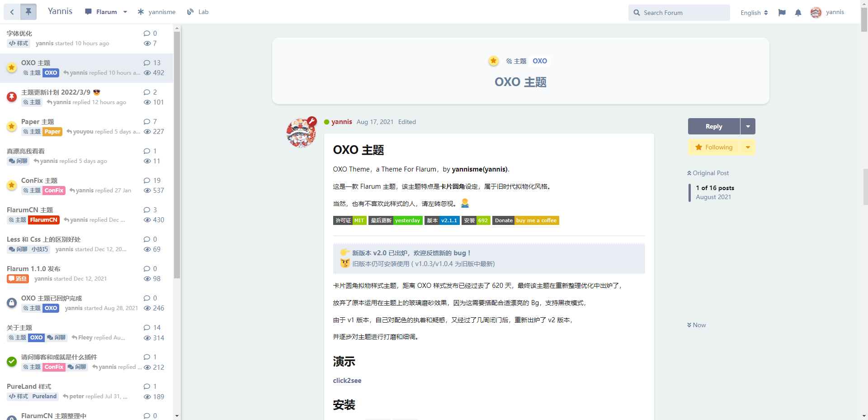Click the Paper tag label in list
Image resolution: width=868 pixels, height=420 pixels.
coord(52,132)
